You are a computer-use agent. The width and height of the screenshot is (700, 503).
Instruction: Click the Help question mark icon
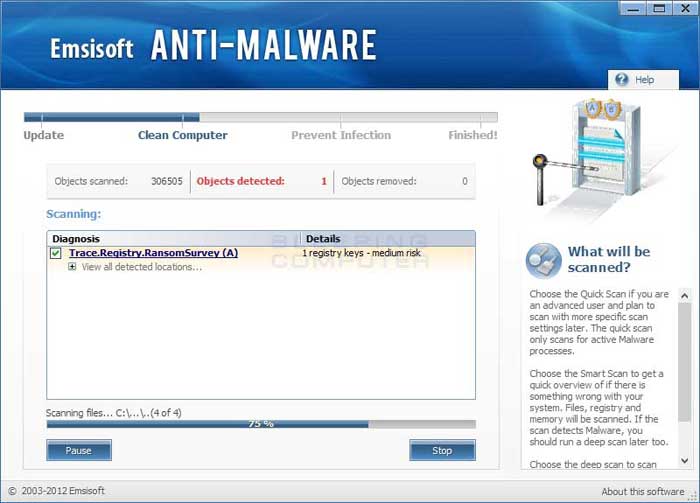tap(621, 79)
